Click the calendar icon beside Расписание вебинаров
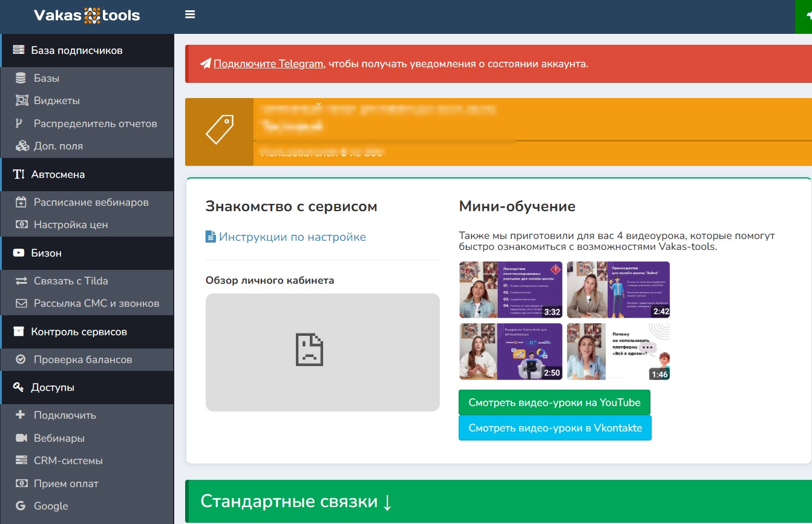Image resolution: width=812 pixels, height=524 pixels. 21,202
